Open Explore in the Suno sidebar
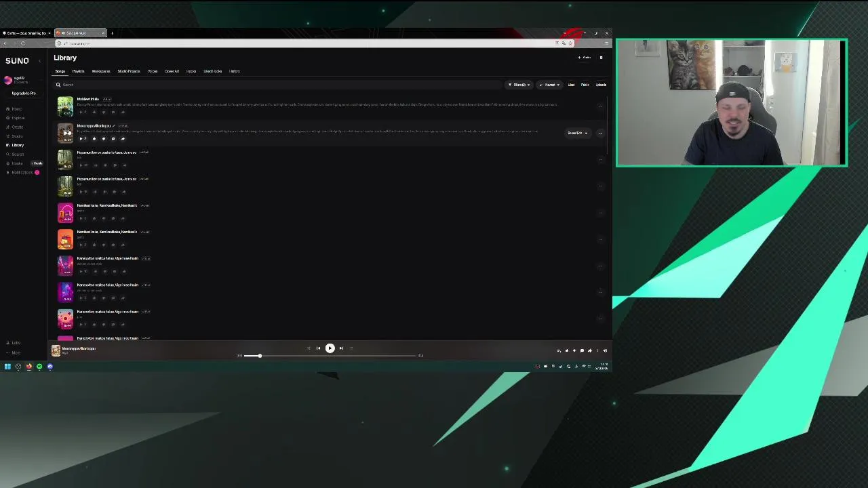 click(16, 118)
